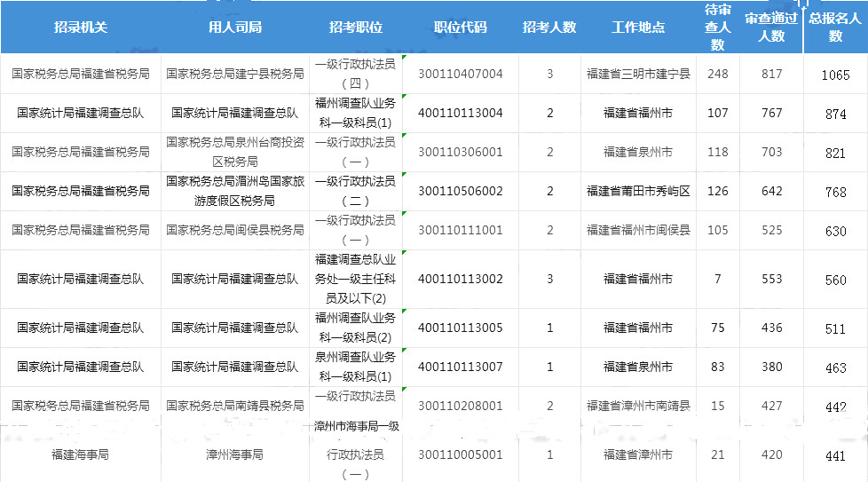
Task: Select position code 400110113005
Action: point(461,328)
